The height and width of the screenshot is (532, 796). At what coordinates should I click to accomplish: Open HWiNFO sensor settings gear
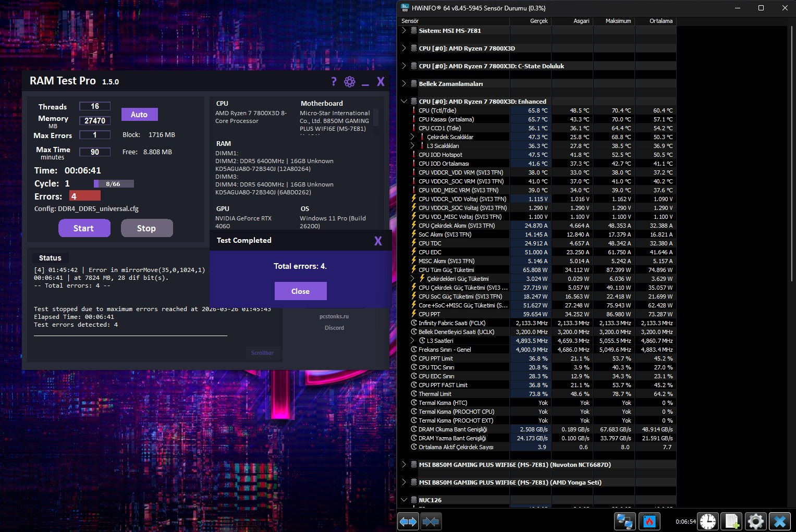(756, 521)
